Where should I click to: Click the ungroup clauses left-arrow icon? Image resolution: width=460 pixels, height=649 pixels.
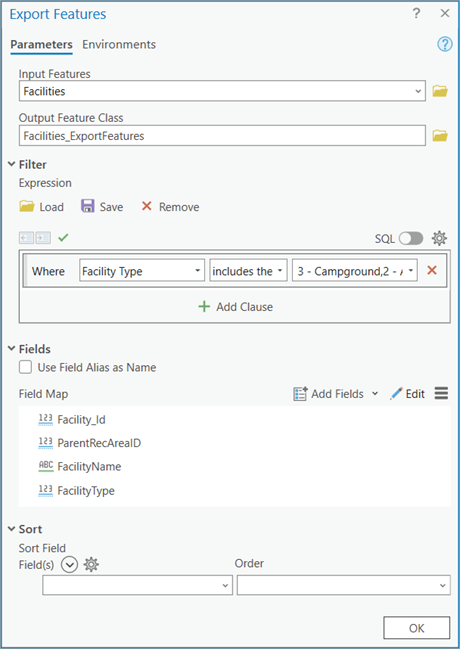click(26, 238)
